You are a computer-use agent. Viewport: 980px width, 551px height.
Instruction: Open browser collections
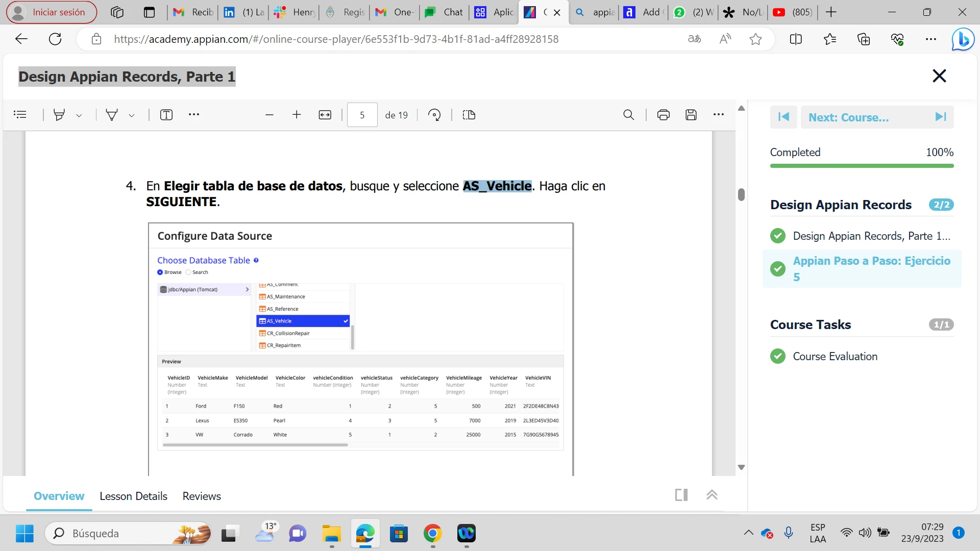pos(864,39)
